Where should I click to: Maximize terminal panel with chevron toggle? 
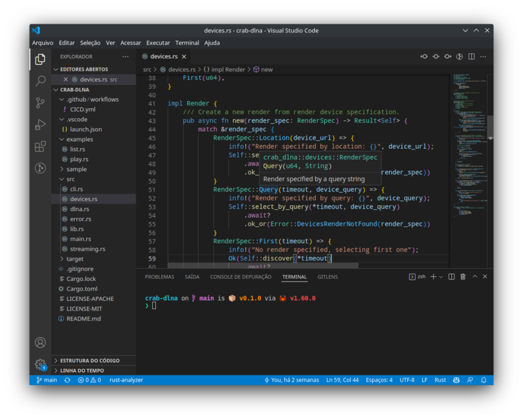point(474,276)
